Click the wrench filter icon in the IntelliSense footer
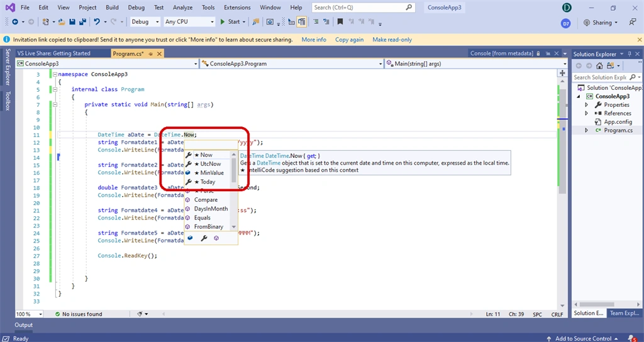Image resolution: width=644 pixels, height=342 pixels. [204, 238]
